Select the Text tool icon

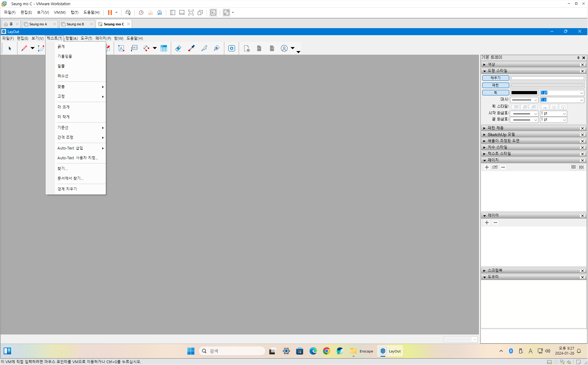[x=121, y=48]
